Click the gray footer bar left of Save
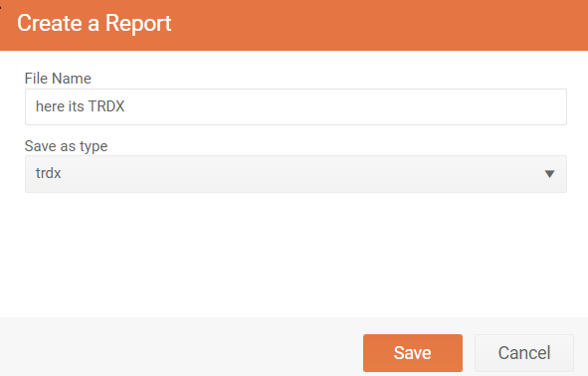 pyautogui.click(x=180, y=347)
